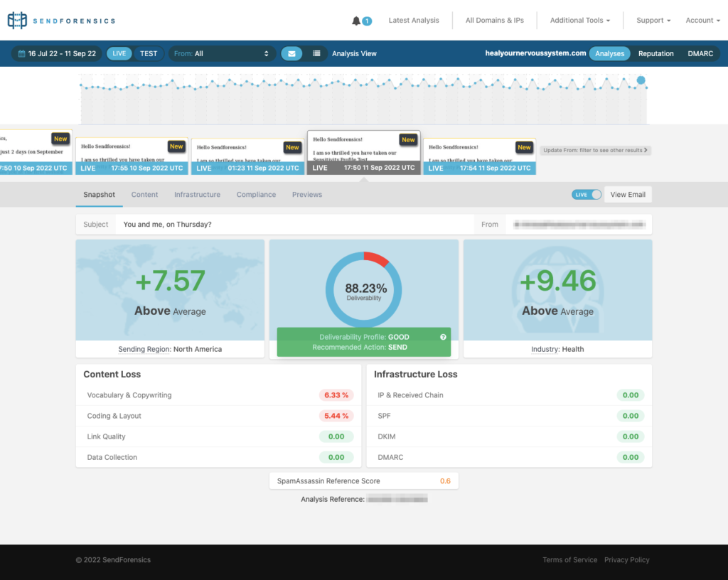Switch to the list view icon
The width and height of the screenshot is (728, 580).
click(316, 53)
